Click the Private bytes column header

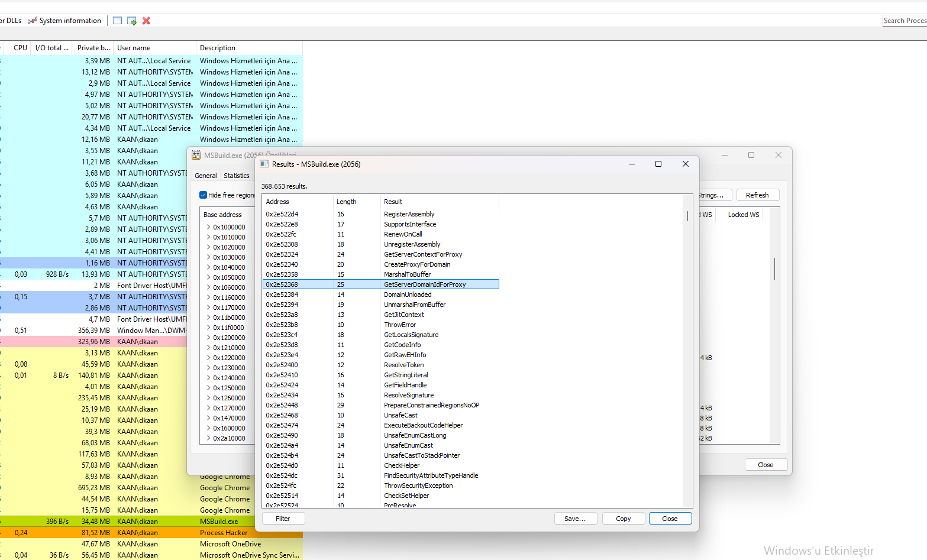coord(93,48)
